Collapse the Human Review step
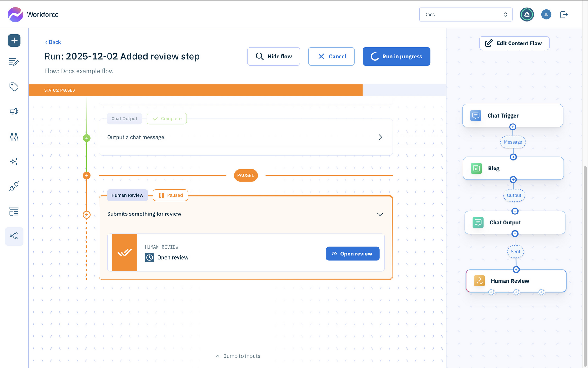The width and height of the screenshot is (588, 368). pos(380,214)
